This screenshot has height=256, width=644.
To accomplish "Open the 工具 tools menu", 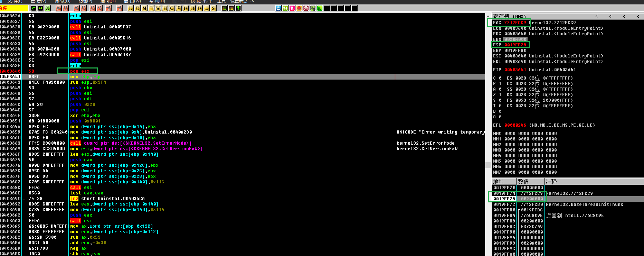I will (x=221, y=1).
